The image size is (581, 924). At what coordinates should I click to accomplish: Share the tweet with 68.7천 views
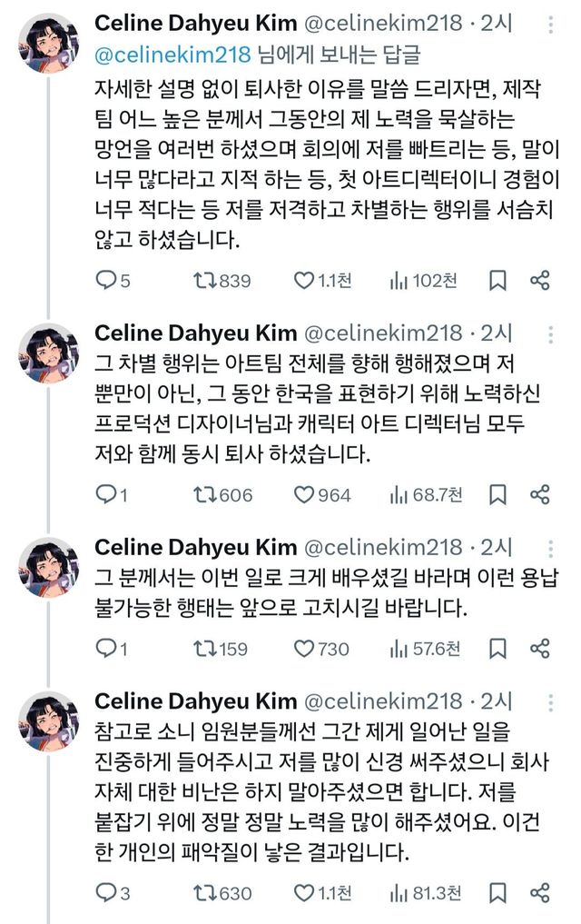coord(539,494)
